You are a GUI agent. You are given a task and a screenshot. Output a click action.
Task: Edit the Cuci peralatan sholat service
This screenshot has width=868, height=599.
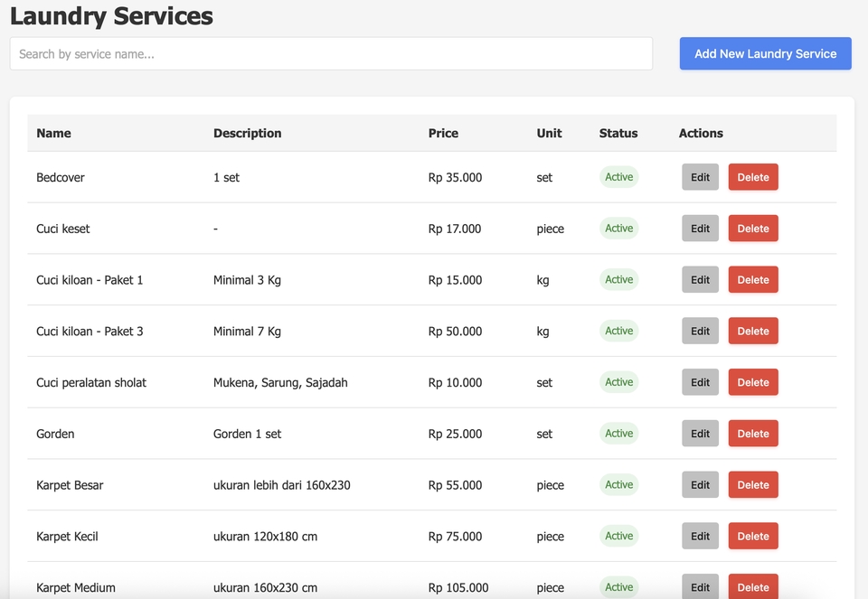point(700,382)
